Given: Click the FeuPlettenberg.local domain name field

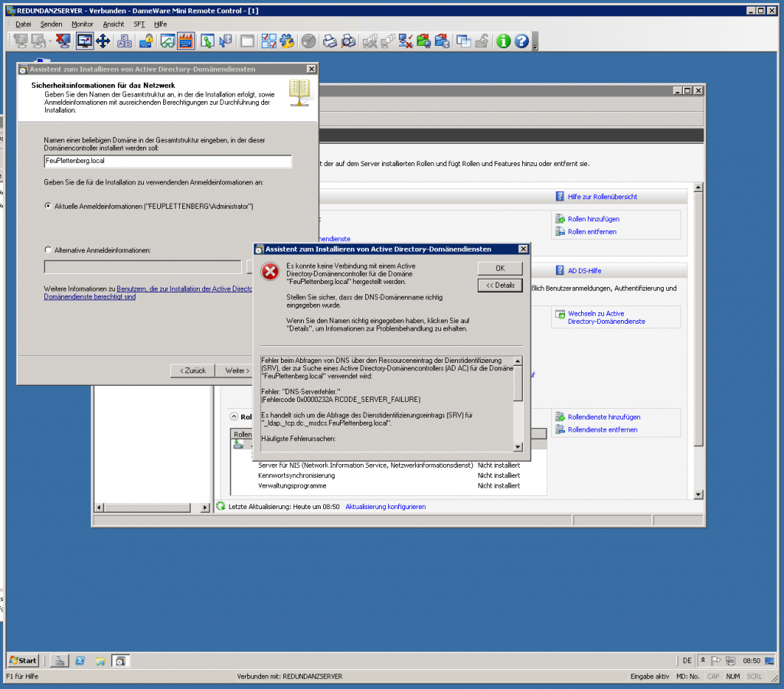Looking at the screenshot, I should pyautogui.click(x=168, y=161).
